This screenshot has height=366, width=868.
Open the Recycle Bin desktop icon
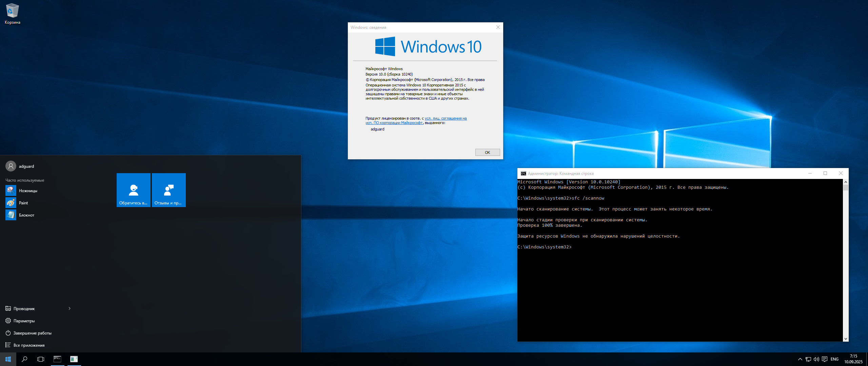coord(13,14)
